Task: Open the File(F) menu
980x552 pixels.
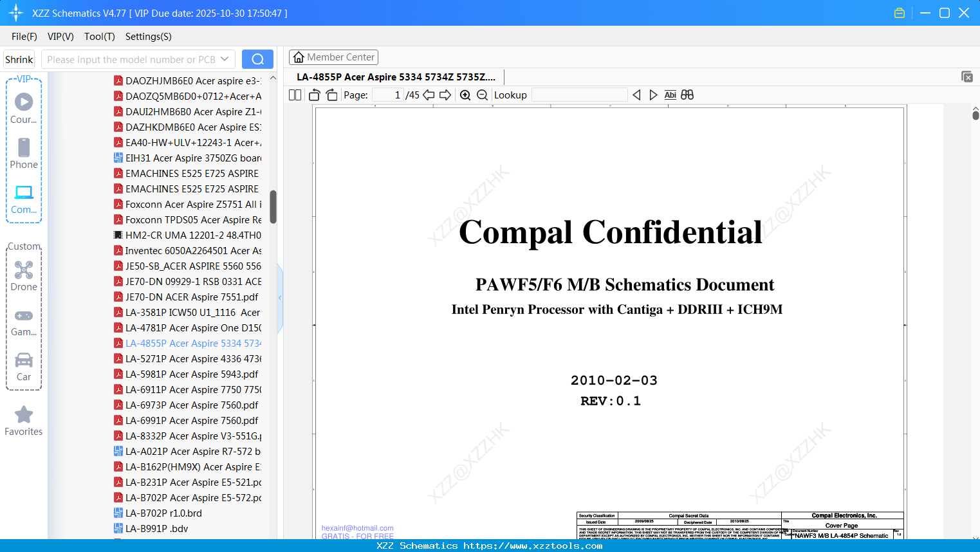Action: tap(24, 37)
